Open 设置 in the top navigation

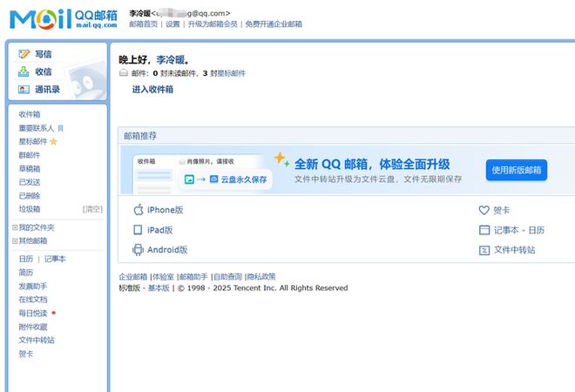[x=172, y=24]
